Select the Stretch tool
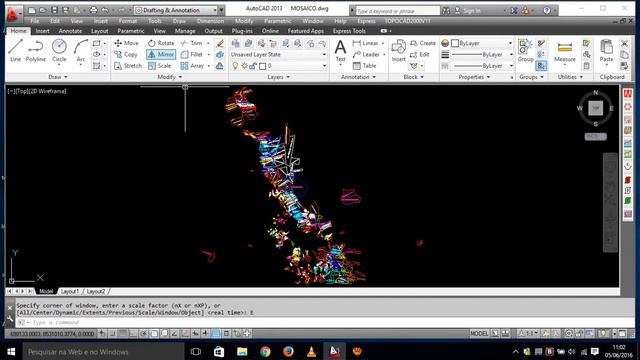 tap(128, 66)
